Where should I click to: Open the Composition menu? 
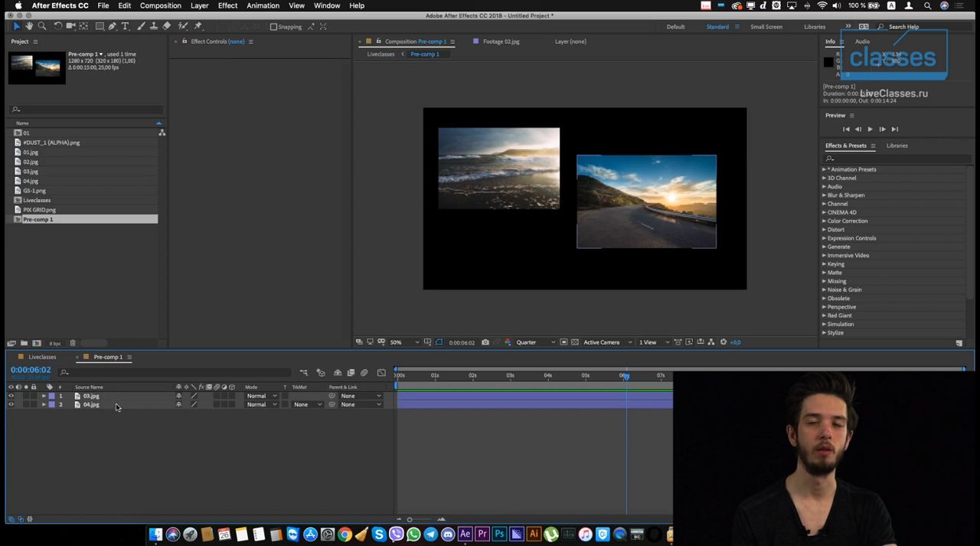click(x=160, y=5)
